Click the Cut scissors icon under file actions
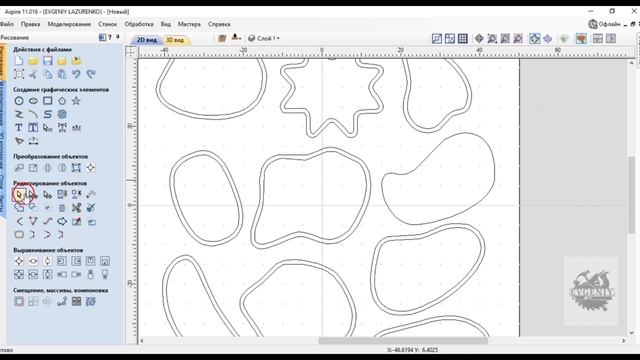 [x=33, y=74]
